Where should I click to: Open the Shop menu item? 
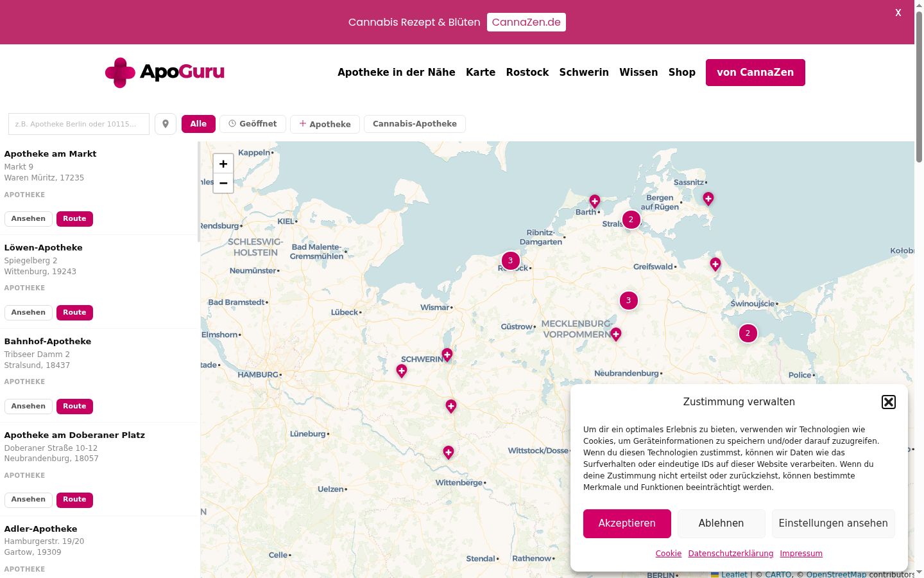point(682,73)
